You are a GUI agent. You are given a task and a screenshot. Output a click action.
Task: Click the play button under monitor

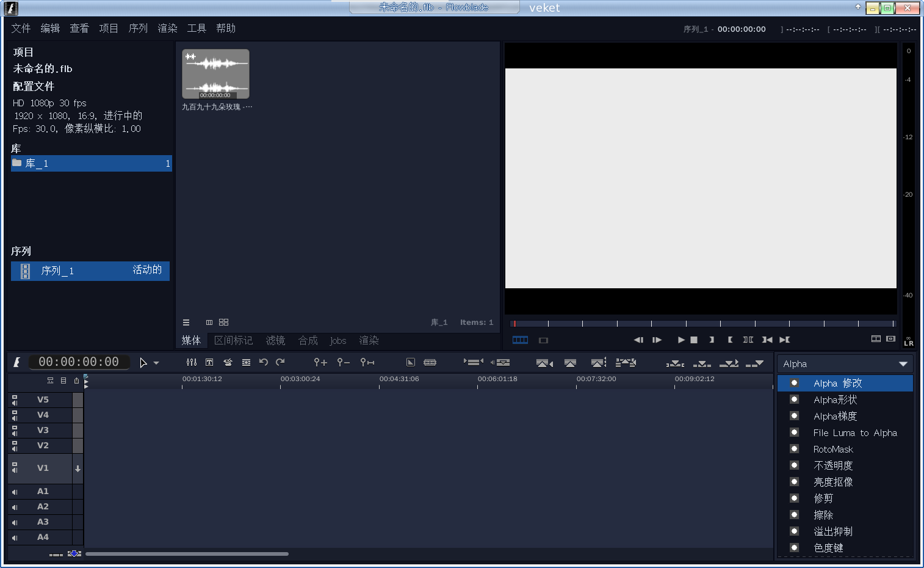tap(681, 340)
